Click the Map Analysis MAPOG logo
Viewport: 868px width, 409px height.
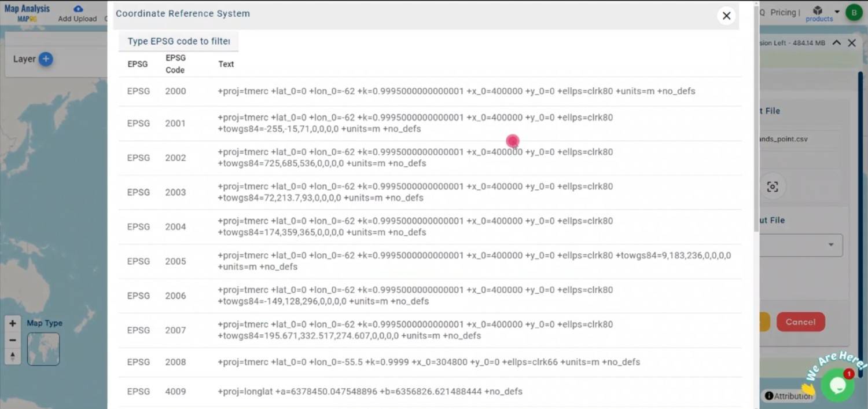(x=27, y=13)
